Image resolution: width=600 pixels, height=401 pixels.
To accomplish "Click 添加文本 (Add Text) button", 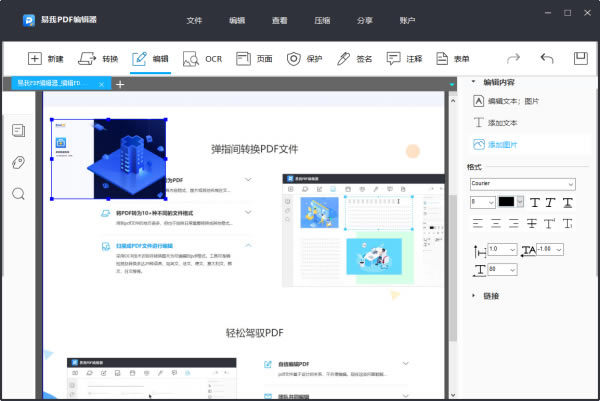I will (502, 122).
